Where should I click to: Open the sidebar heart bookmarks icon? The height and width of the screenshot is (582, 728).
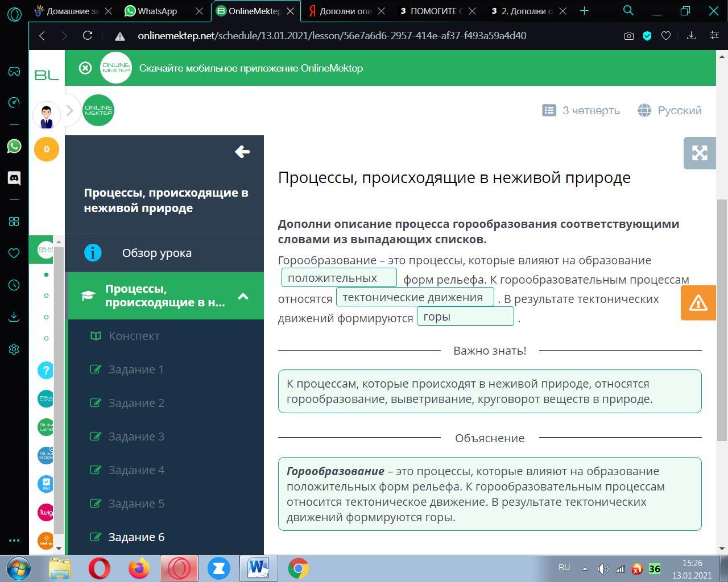coord(14,253)
